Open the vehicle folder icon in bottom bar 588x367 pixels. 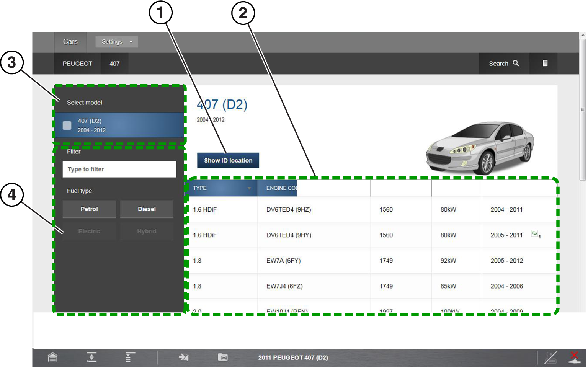click(222, 357)
